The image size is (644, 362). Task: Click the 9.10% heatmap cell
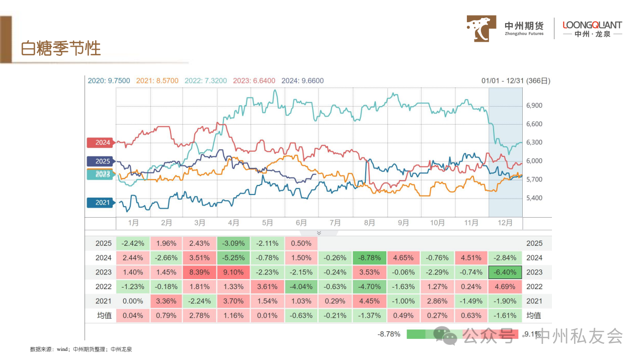[234, 273]
